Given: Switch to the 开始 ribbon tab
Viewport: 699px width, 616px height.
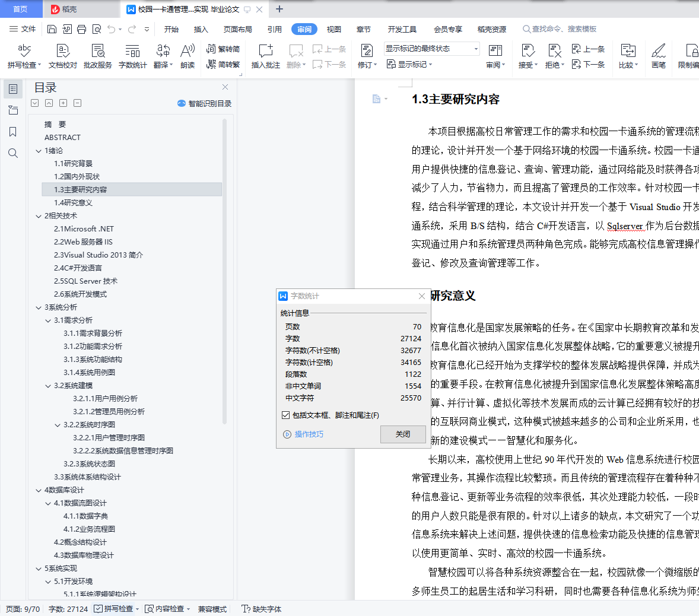Looking at the screenshot, I should 171,30.
